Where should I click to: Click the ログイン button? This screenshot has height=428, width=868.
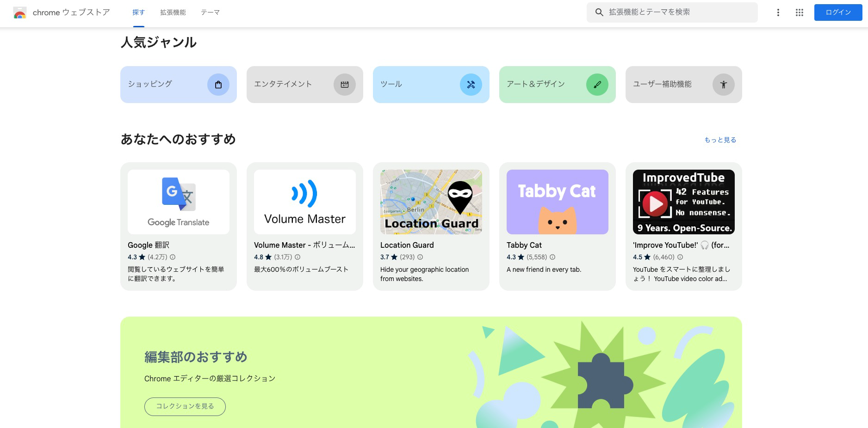pyautogui.click(x=838, y=12)
